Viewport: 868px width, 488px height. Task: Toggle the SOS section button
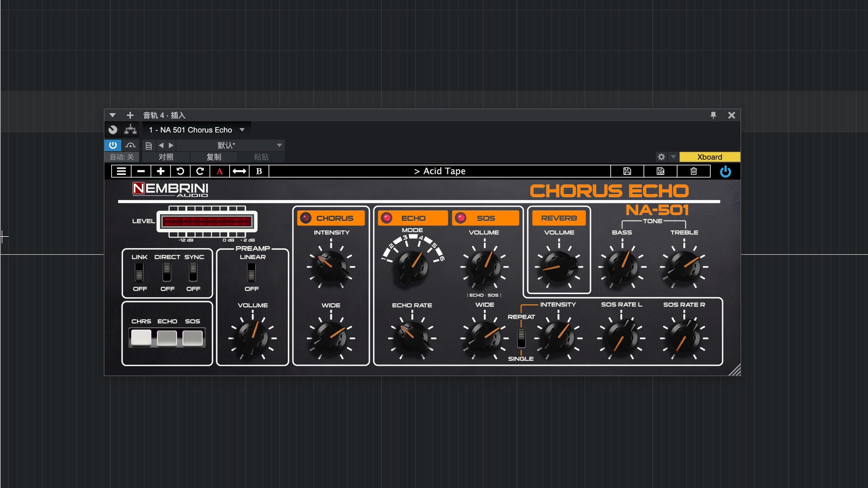(486, 218)
